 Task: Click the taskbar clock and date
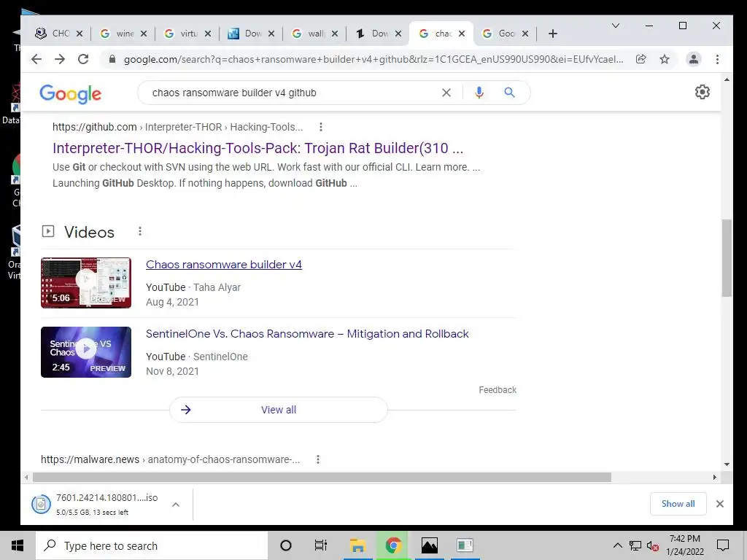point(684,545)
